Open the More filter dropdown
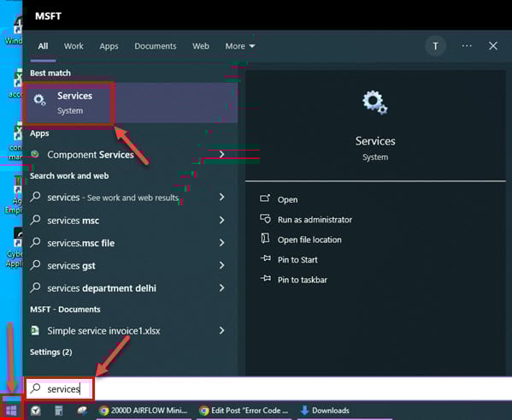The width and height of the screenshot is (512, 420). (240, 46)
